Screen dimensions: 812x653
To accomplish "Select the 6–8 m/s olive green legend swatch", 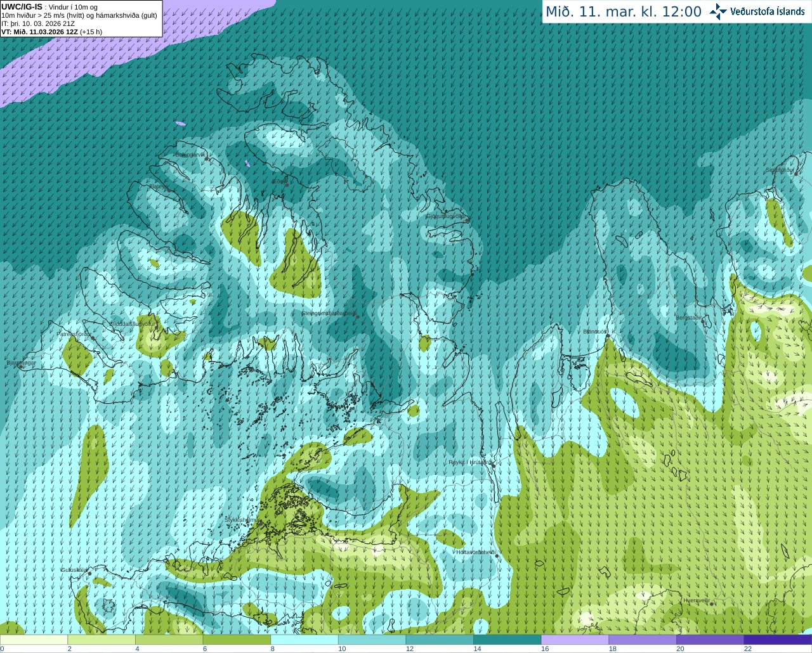I will tap(237, 640).
